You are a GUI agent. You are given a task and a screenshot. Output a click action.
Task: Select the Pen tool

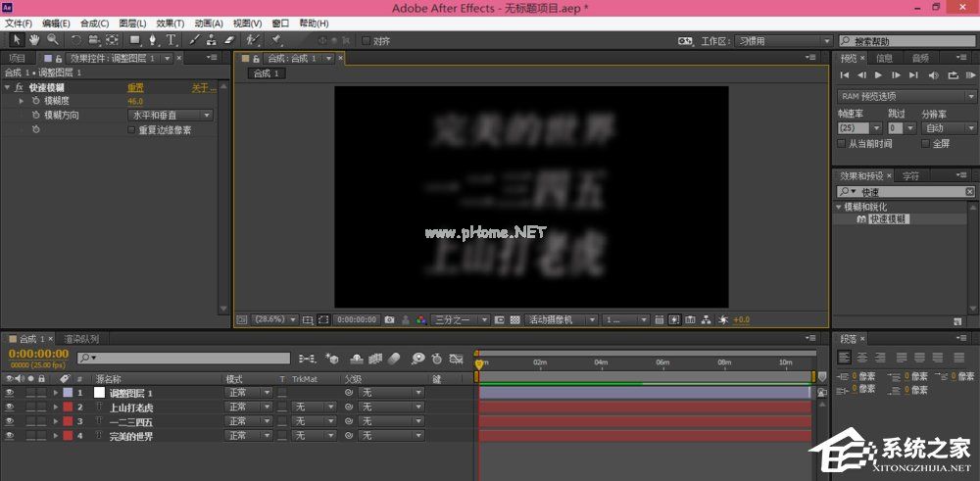click(x=153, y=40)
